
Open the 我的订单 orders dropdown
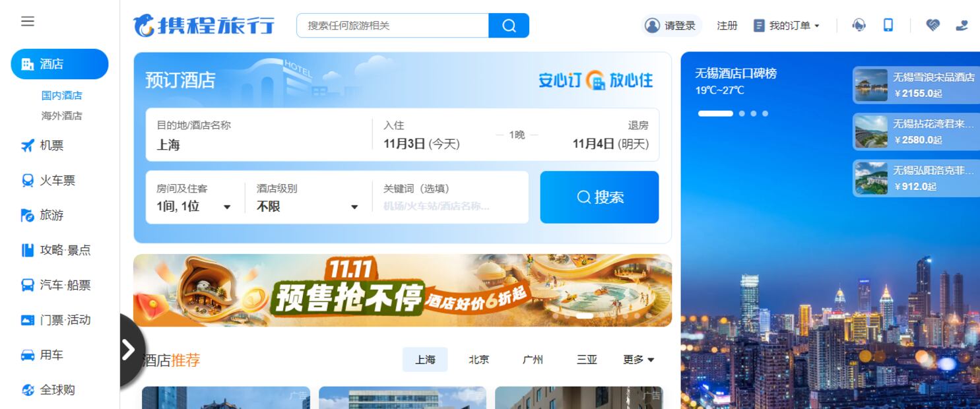(x=787, y=26)
